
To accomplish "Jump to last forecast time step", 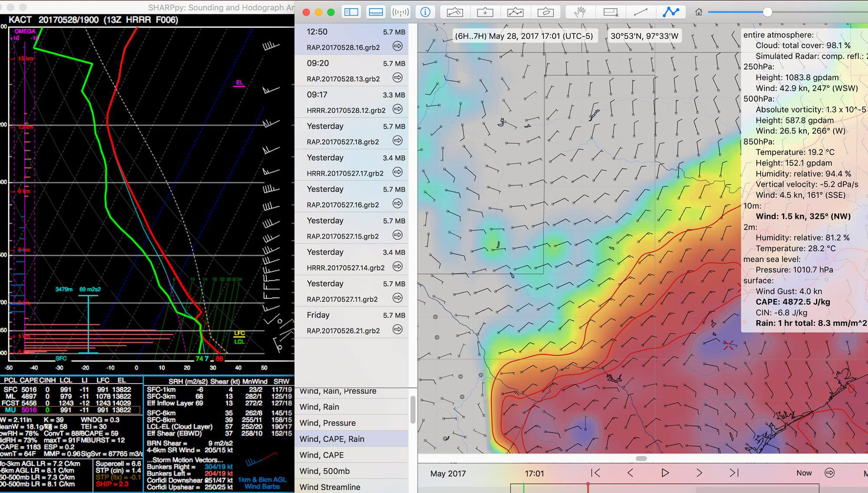I will point(734,473).
